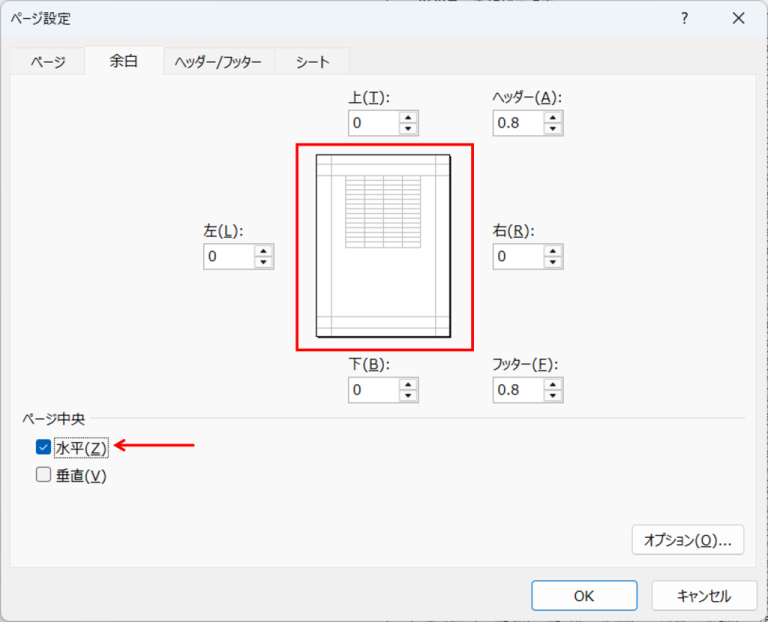768x622 pixels.
Task: Decrease left margin with down spinner
Action: tap(263, 263)
